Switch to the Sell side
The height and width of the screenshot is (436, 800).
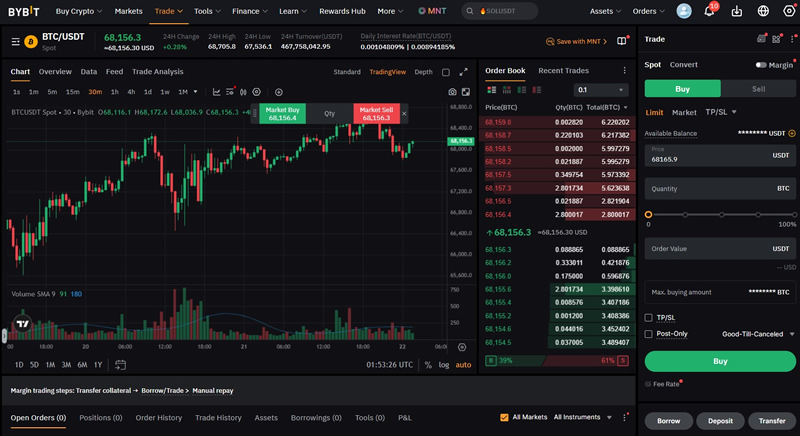click(x=758, y=89)
